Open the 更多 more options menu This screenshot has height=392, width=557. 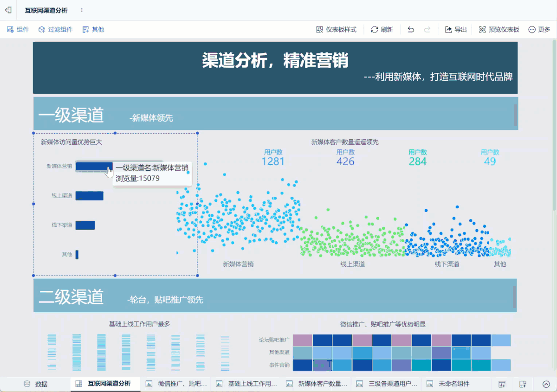(x=539, y=30)
